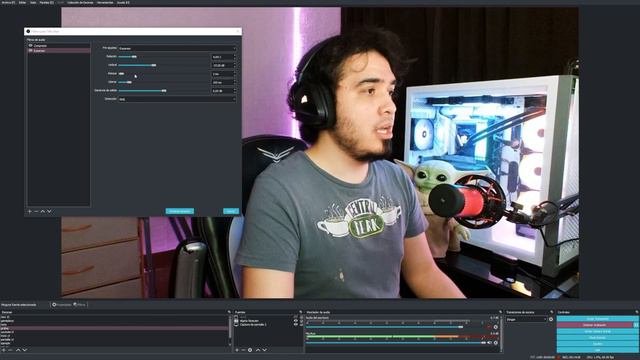Click the Cerrar button in filters dialog
Image resolution: width=640 pixels, height=360 pixels.
point(231,211)
